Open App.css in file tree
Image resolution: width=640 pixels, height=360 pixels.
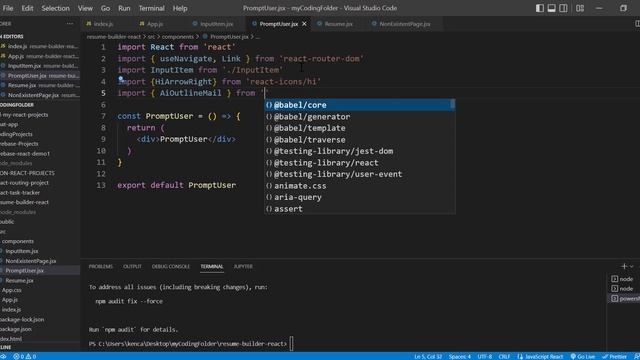tap(40, 290)
